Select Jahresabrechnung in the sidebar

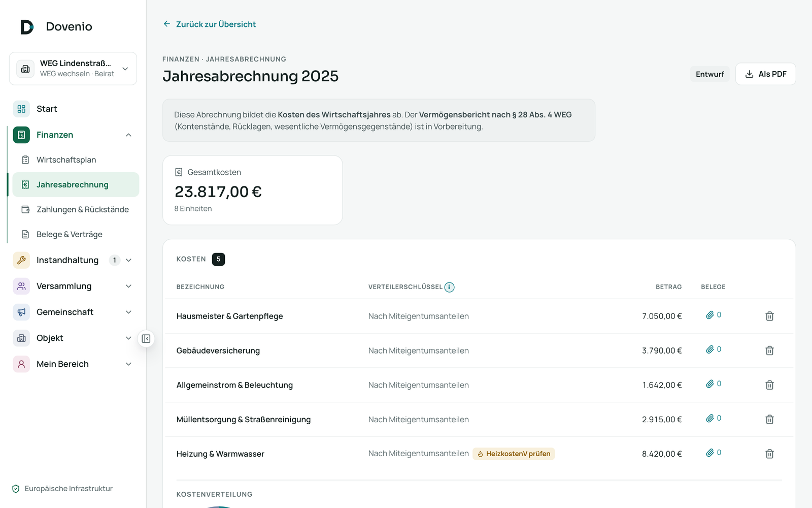76,184
